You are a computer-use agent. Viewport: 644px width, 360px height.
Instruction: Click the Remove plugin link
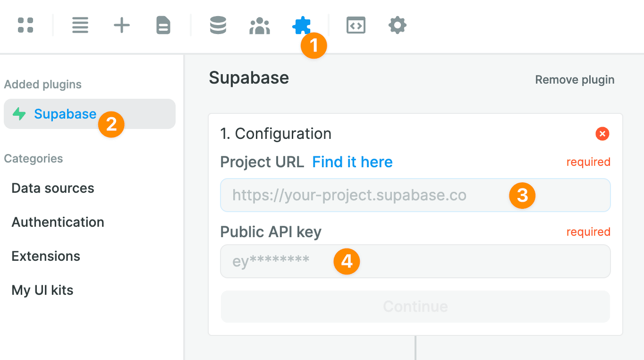click(x=575, y=80)
